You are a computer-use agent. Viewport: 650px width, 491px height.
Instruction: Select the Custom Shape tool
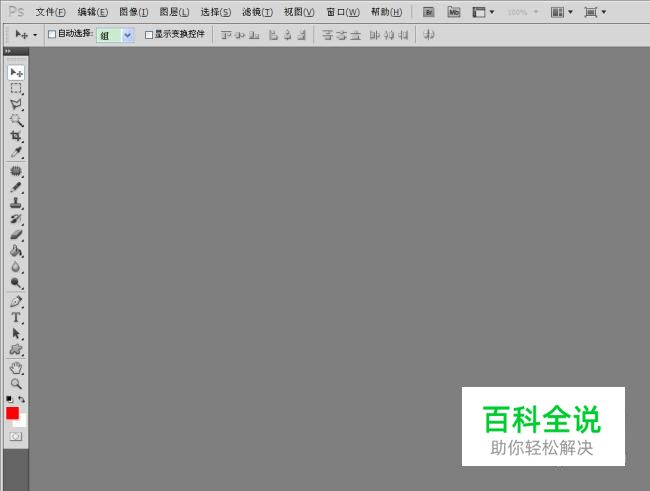pos(16,349)
